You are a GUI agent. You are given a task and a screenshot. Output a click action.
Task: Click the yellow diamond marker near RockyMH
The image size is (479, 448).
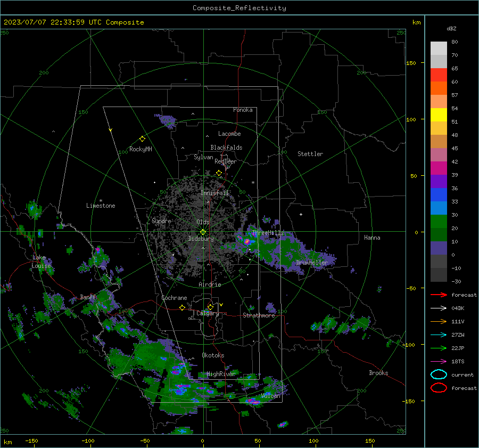[x=142, y=139]
